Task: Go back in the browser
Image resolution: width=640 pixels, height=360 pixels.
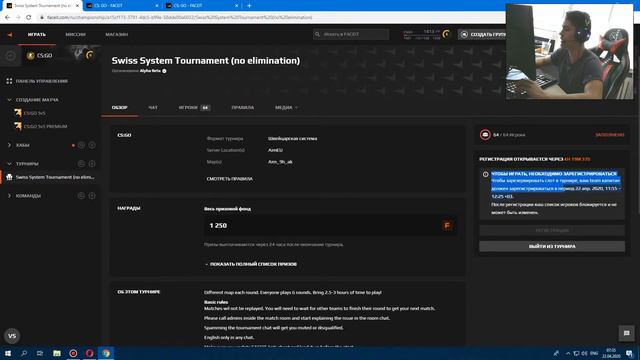Action: click(7, 17)
